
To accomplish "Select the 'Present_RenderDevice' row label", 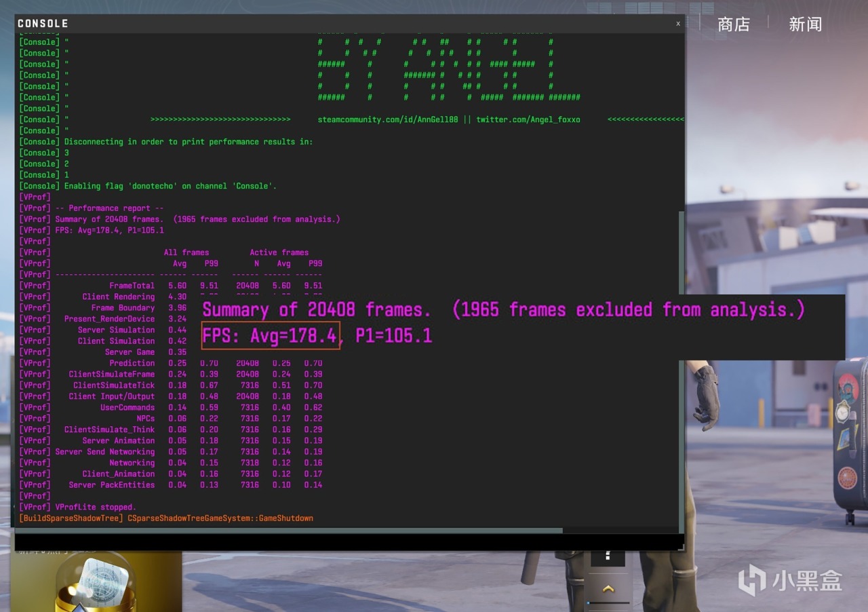I will click(x=109, y=319).
